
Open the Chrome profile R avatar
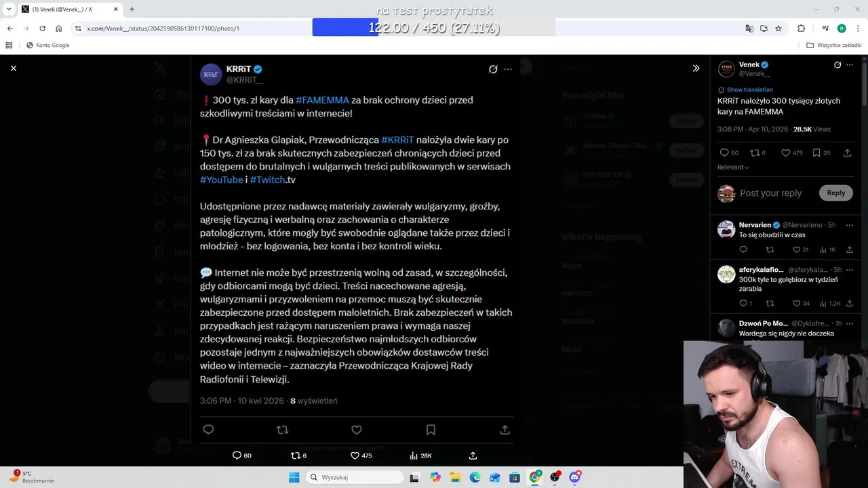click(x=842, y=28)
